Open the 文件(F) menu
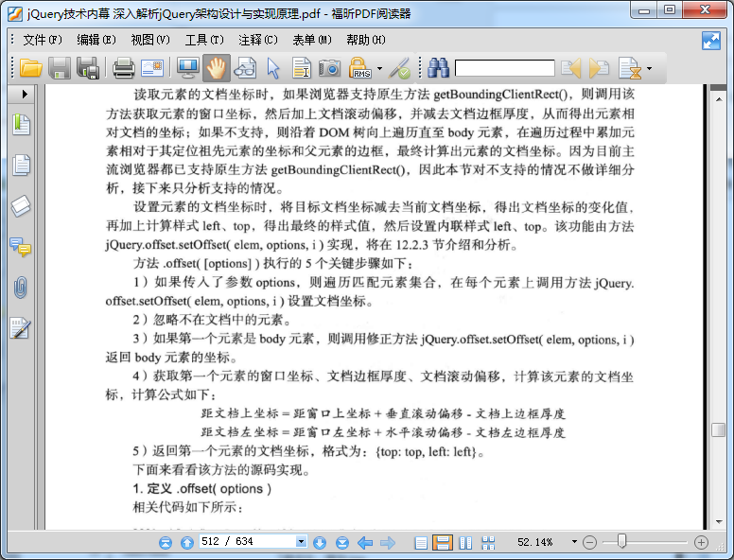Viewport: 734px width, 560px height. click(43, 41)
